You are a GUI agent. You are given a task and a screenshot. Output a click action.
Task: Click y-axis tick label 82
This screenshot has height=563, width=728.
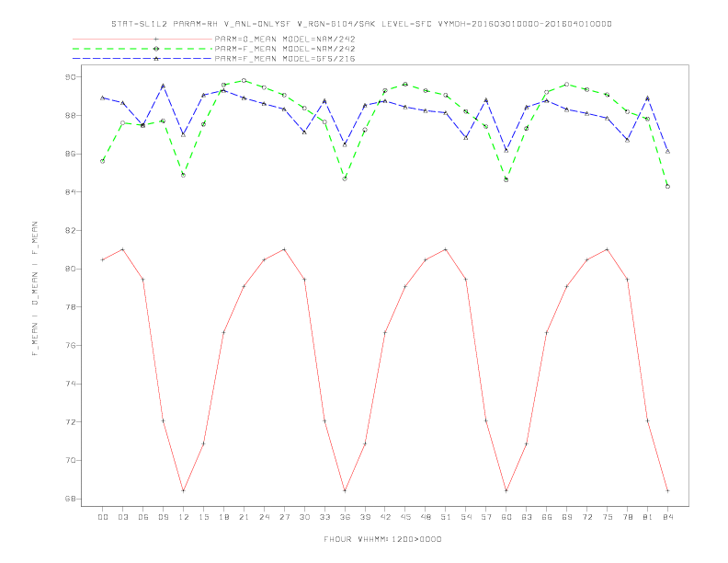click(70, 230)
